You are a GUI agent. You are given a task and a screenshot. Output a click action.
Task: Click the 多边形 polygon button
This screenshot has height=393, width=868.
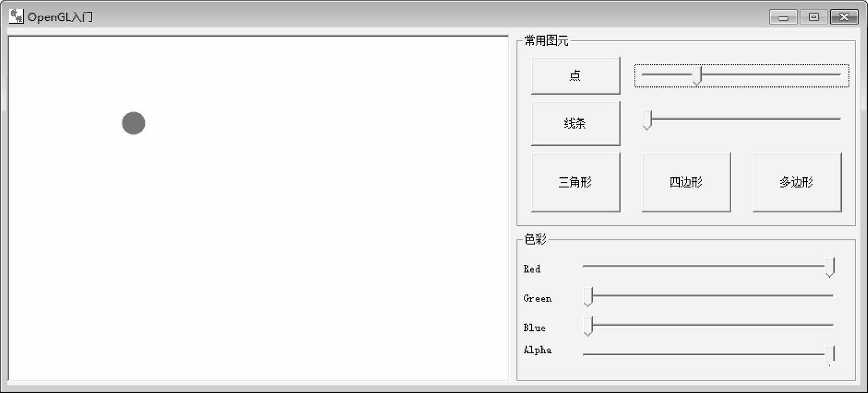pyautogui.click(x=797, y=182)
